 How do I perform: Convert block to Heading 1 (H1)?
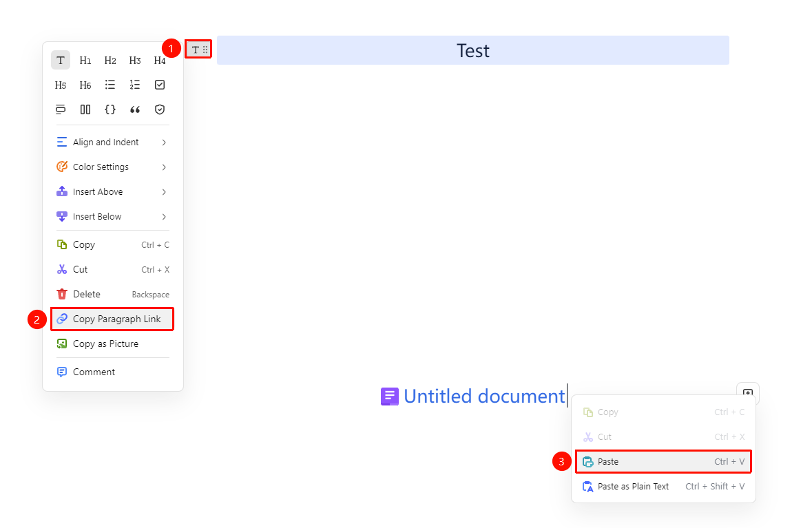click(x=85, y=60)
